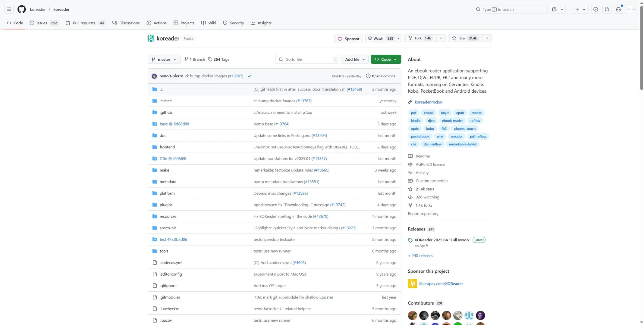Switch to the Issues tab
Viewport: 644px width, 325px height.
44,23
